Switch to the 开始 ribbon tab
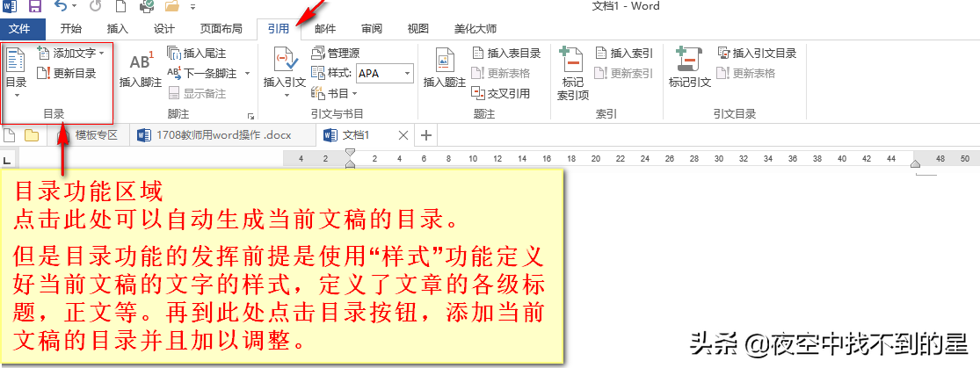 [70, 29]
